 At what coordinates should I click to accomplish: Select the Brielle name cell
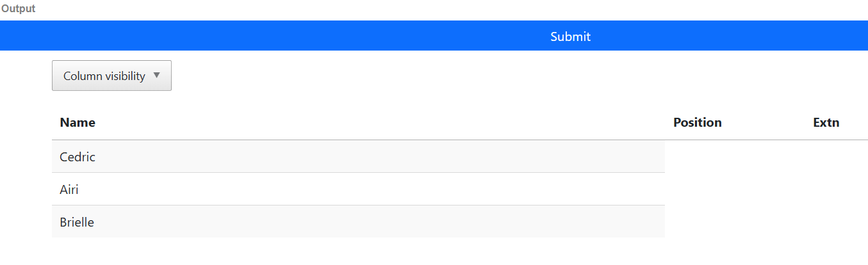click(77, 222)
